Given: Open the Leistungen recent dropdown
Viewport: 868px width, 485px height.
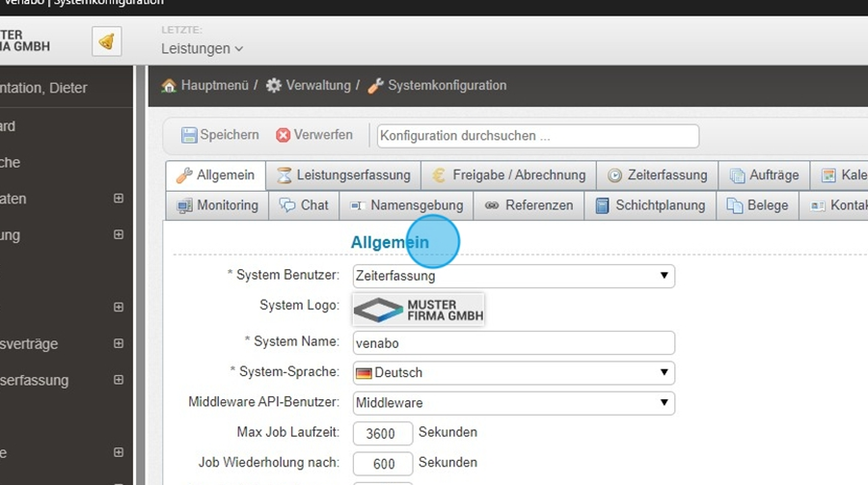Looking at the screenshot, I should click(x=202, y=48).
